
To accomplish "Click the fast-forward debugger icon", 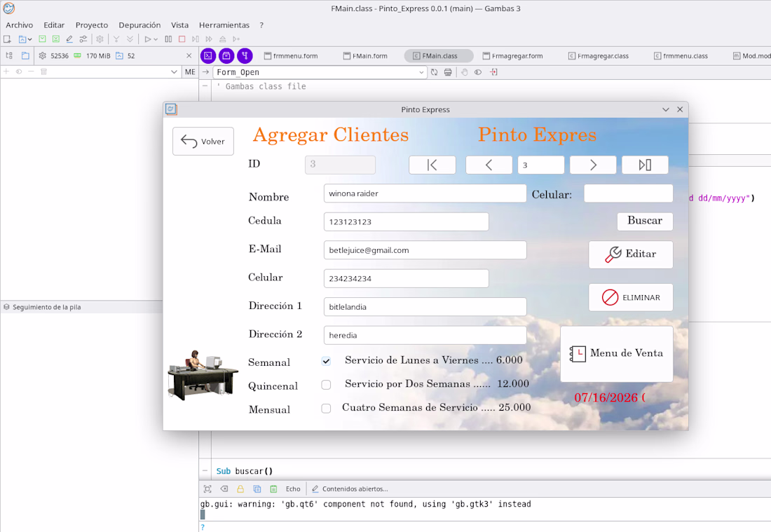I will pyautogui.click(x=209, y=39).
